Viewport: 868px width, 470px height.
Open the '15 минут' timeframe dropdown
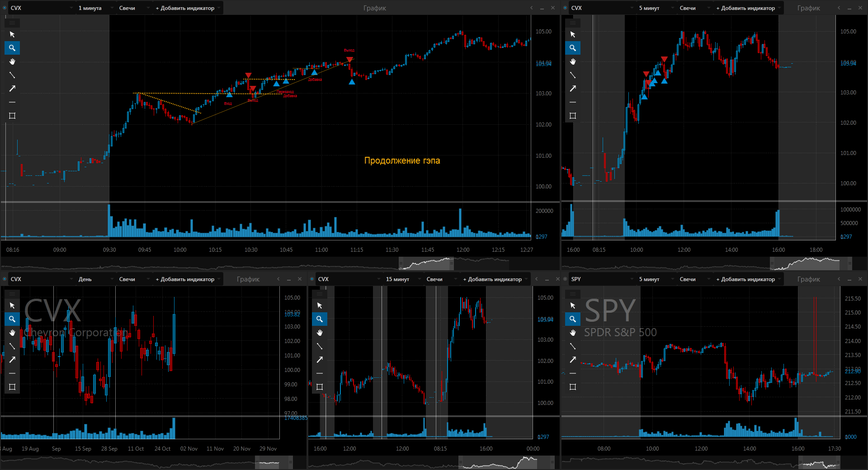[x=400, y=279]
